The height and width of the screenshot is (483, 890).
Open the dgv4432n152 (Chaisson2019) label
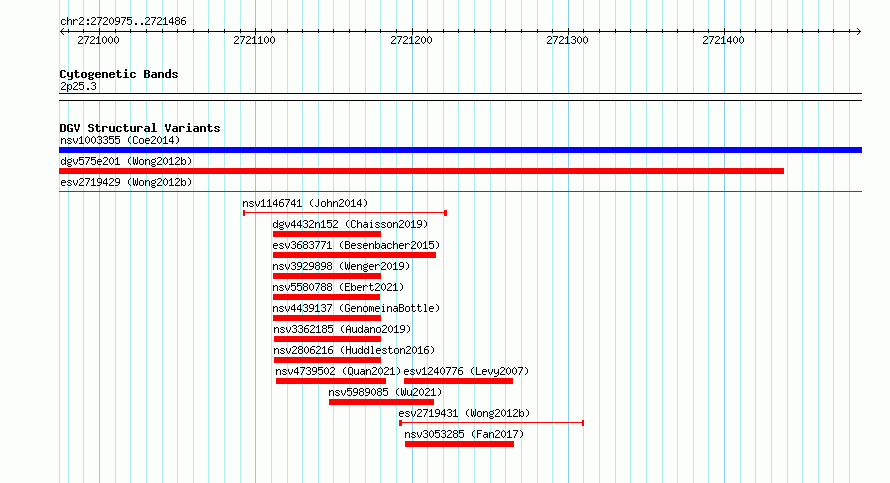[350, 224]
